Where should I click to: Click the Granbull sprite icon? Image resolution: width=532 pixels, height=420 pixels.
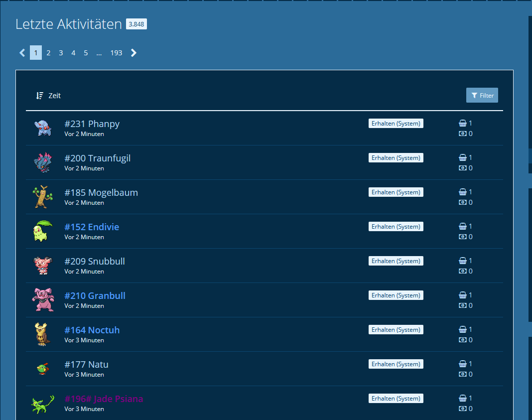pyautogui.click(x=43, y=300)
